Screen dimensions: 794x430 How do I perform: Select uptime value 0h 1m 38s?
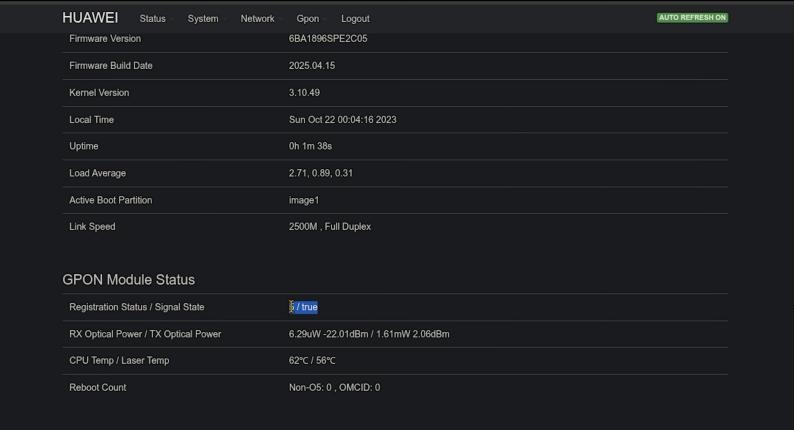pos(310,146)
